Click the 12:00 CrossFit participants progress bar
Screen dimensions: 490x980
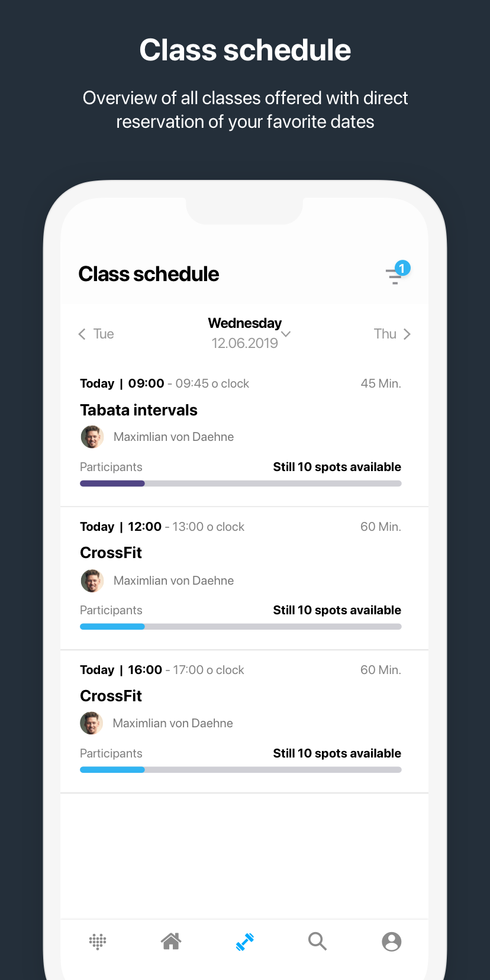point(240,627)
